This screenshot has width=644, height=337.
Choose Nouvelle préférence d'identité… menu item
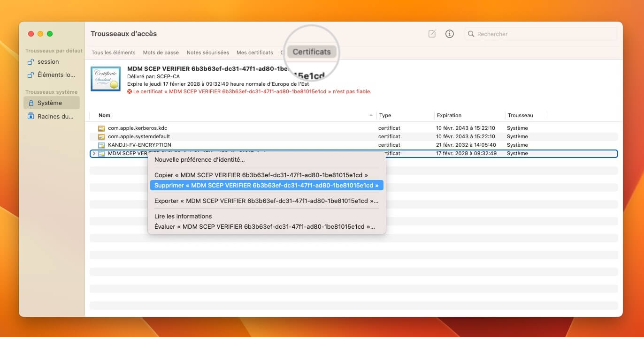coord(267,159)
